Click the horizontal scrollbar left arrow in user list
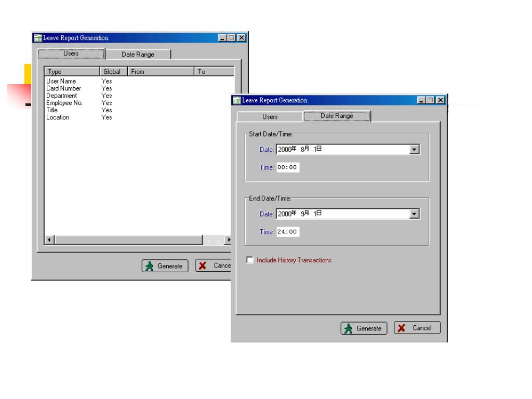532x399 pixels. point(49,240)
